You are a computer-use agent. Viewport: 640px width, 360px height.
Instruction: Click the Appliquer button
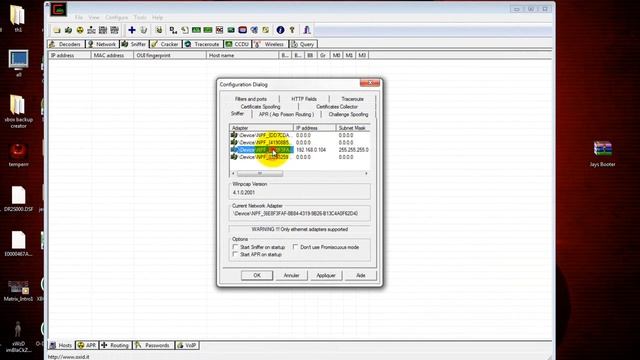coord(326,276)
